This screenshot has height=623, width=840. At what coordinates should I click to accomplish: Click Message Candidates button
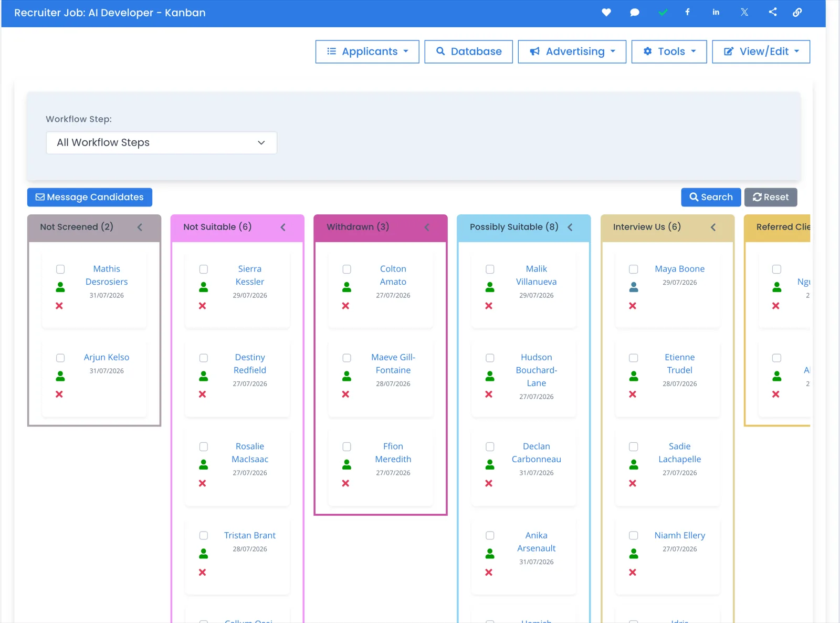tap(90, 197)
